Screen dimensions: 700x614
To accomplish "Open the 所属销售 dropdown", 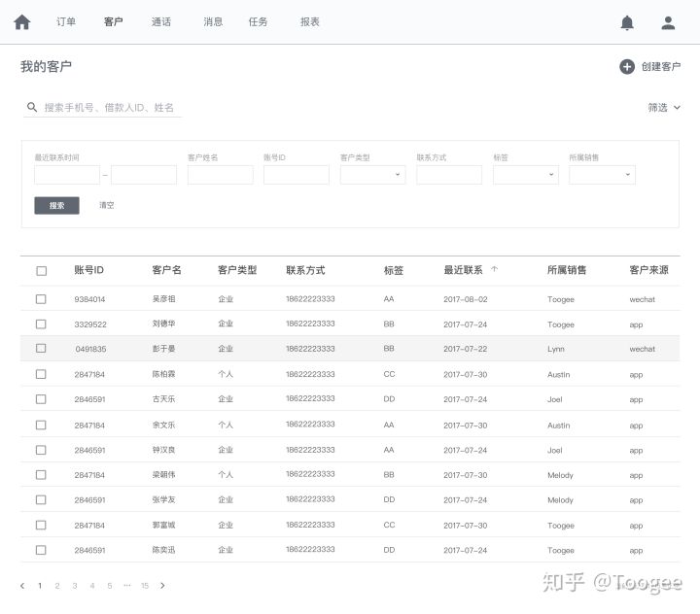I will point(602,175).
